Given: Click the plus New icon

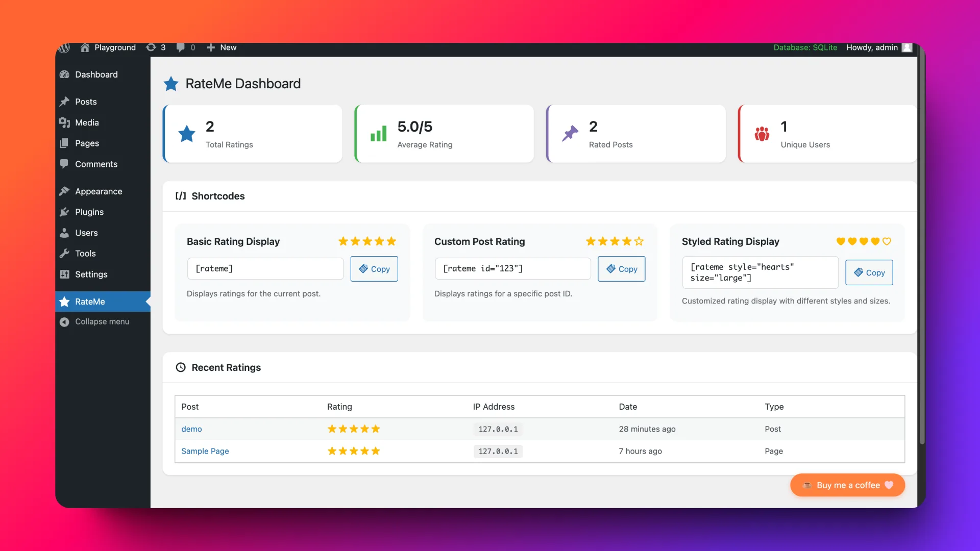Looking at the screenshot, I should pyautogui.click(x=210, y=47).
